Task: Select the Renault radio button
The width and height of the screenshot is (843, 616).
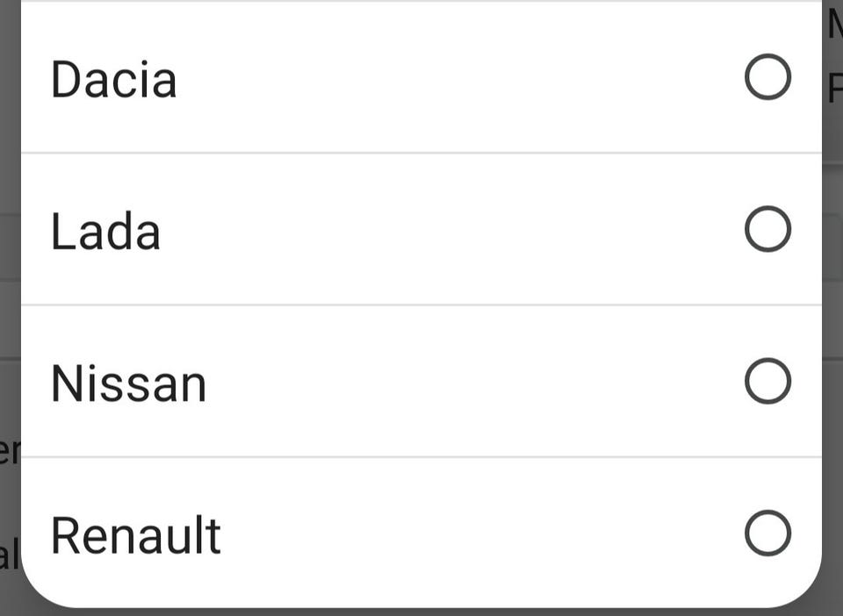Action: click(767, 533)
